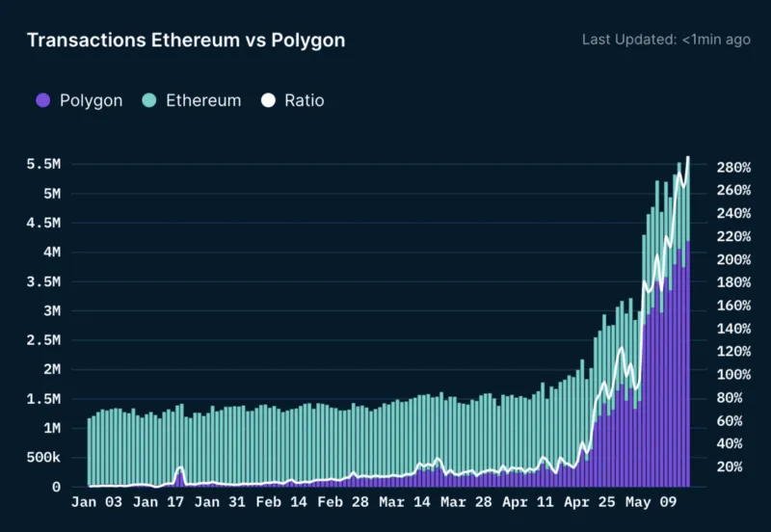Click the purple Polygon legend dot
The image size is (771, 532).
pyautogui.click(x=43, y=100)
